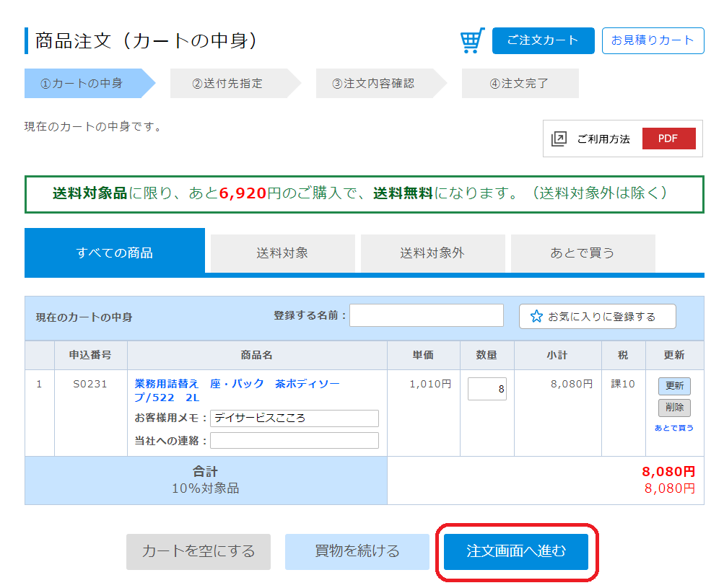Image resolution: width=724 pixels, height=588 pixels.
Task: Focus the quantity field showing 8
Action: click(x=487, y=389)
